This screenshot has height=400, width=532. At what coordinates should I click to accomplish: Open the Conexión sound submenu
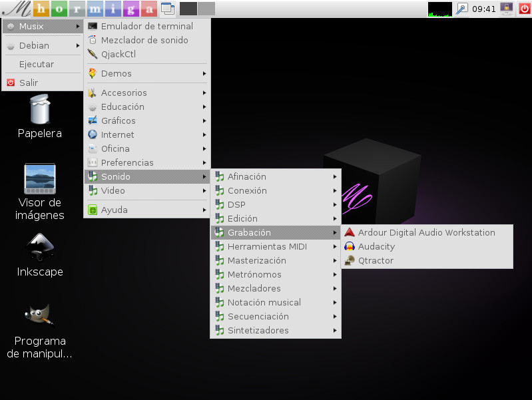276,190
